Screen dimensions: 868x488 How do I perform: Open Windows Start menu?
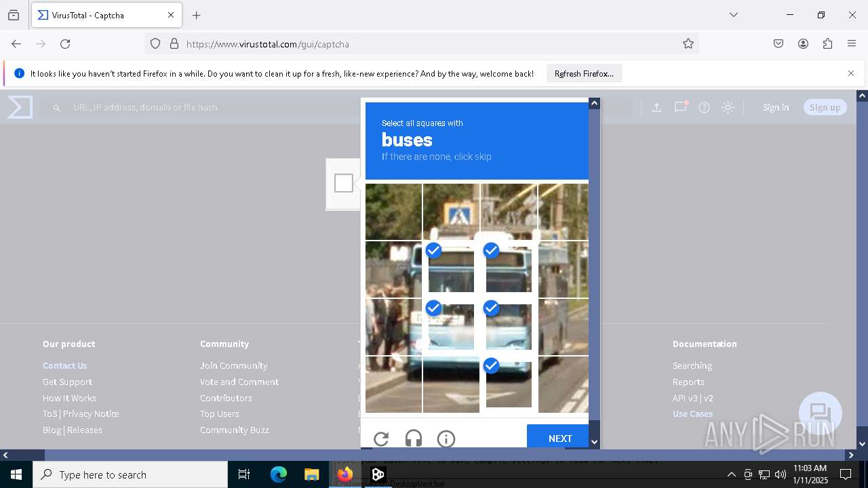click(x=16, y=474)
